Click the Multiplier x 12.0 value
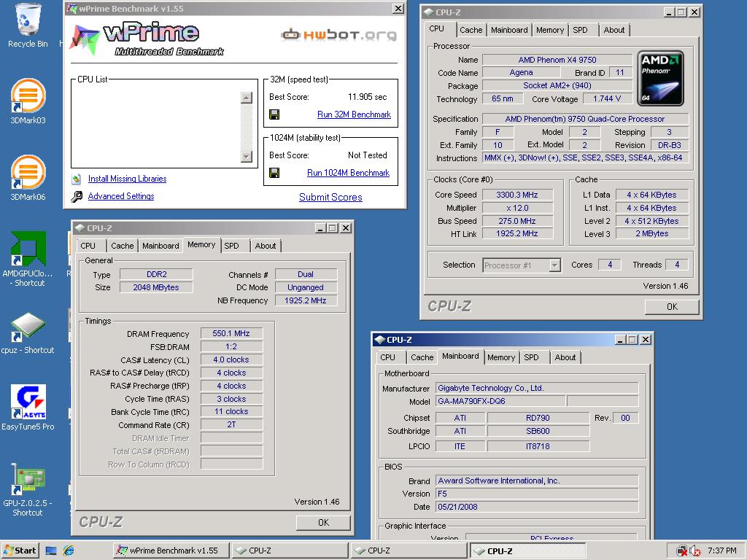Viewport: 747px width, 560px height. coord(517,208)
